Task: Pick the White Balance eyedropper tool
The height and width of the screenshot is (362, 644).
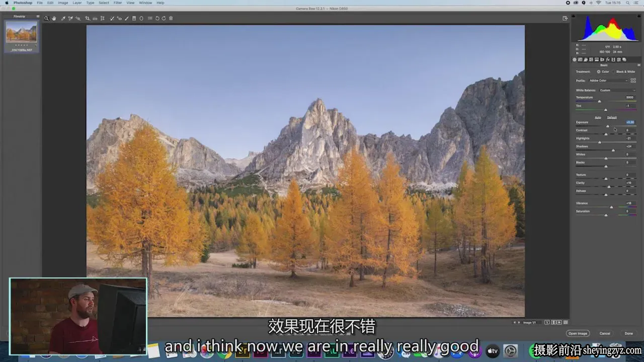Action: click(x=63, y=19)
